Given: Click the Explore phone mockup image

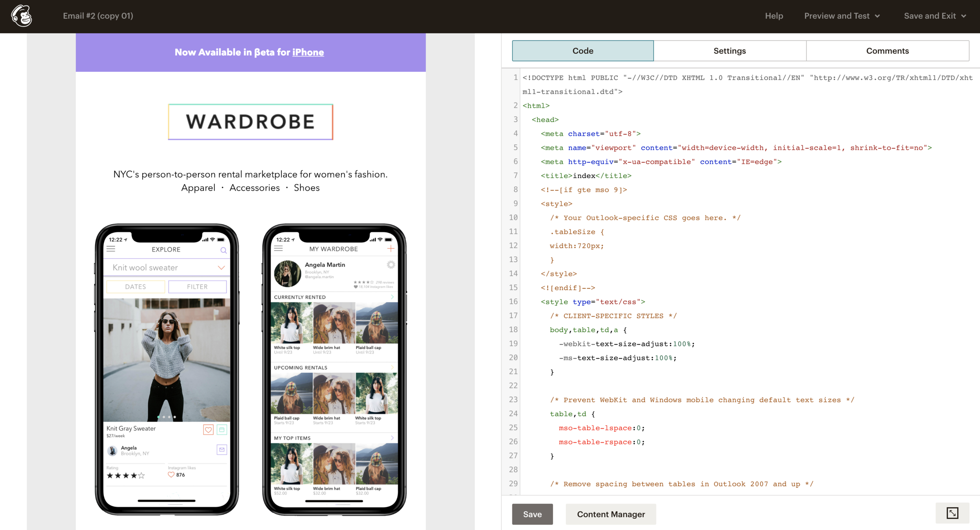Looking at the screenshot, I should click(x=167, y=369).
